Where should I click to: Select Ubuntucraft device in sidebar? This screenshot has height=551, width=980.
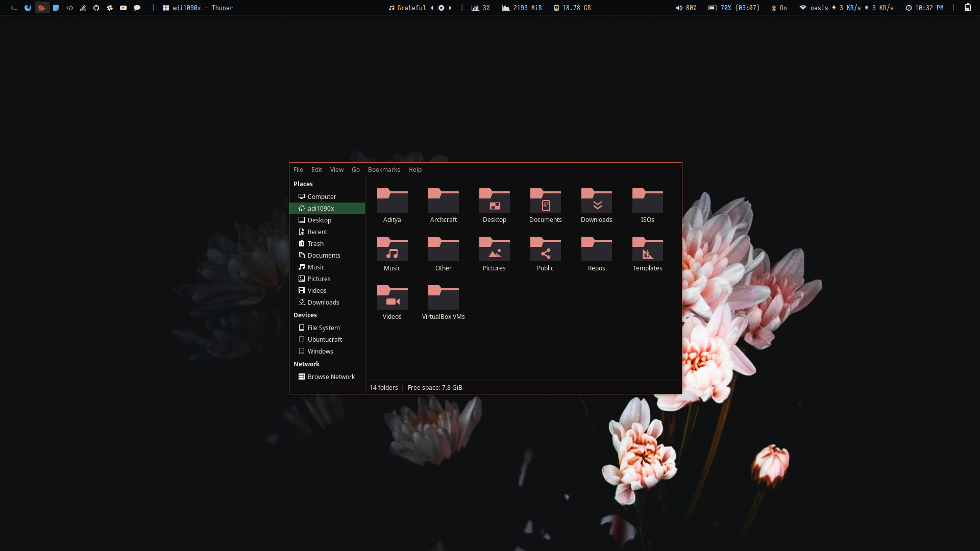tap(325, 339)
